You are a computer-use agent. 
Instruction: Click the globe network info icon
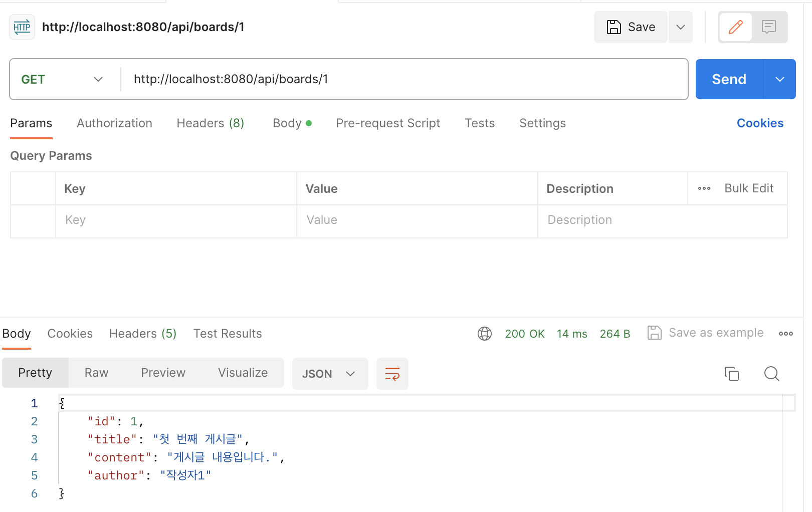pyautogui.click(x=485, y=334)
